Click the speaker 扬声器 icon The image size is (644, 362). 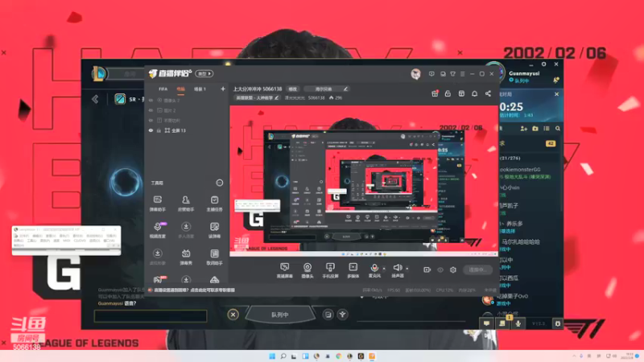[397, 269]
